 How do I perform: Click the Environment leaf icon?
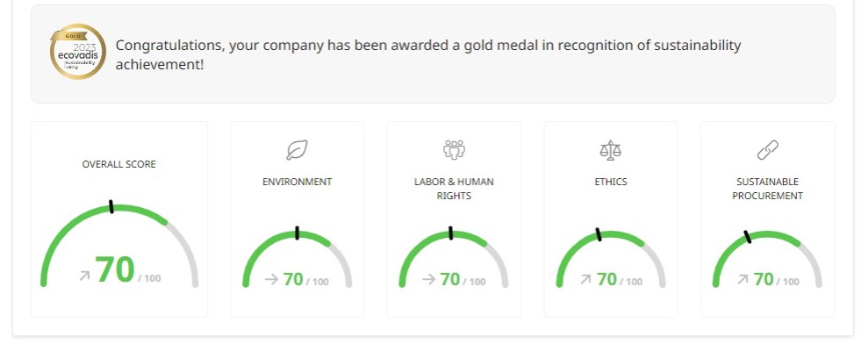click(297, 150)
